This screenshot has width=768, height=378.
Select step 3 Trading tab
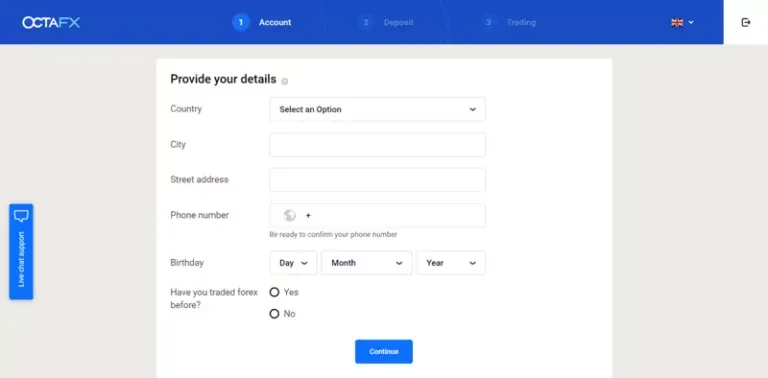[x=508, y=23]
